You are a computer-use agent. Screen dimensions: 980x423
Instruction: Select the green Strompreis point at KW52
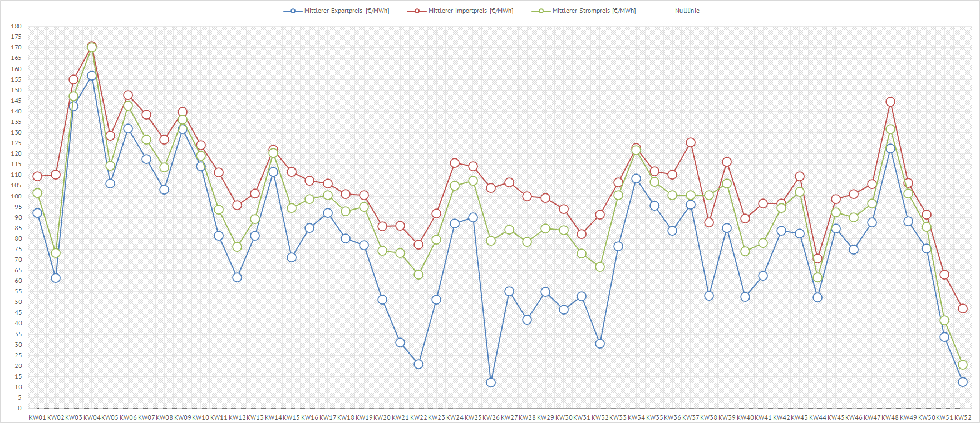[x=963, y=365]
